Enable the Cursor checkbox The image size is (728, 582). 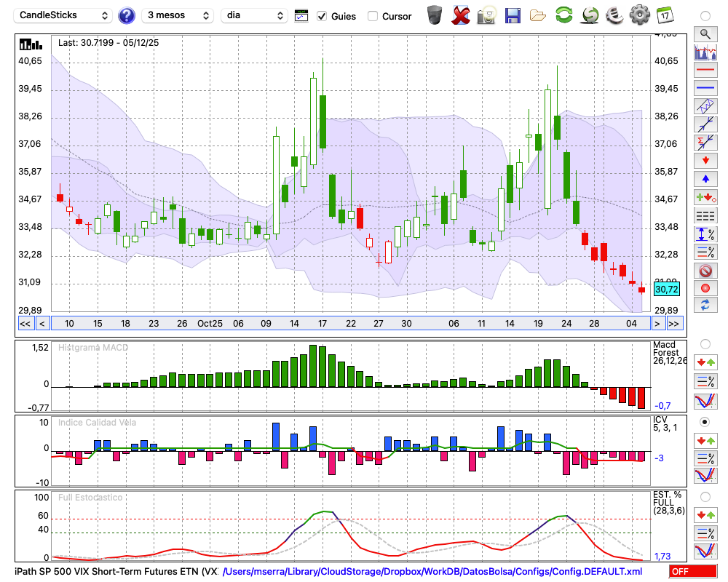[373, 16]
